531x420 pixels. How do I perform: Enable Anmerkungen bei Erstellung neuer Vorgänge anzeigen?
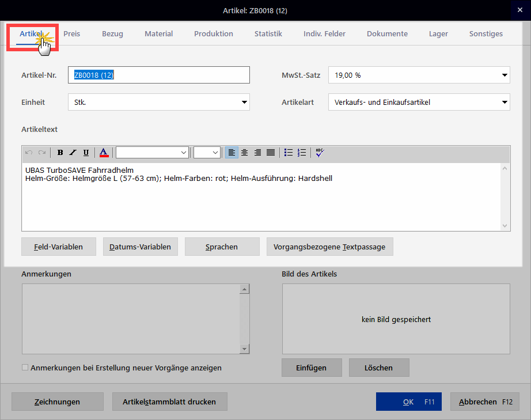tap(25, 368)
